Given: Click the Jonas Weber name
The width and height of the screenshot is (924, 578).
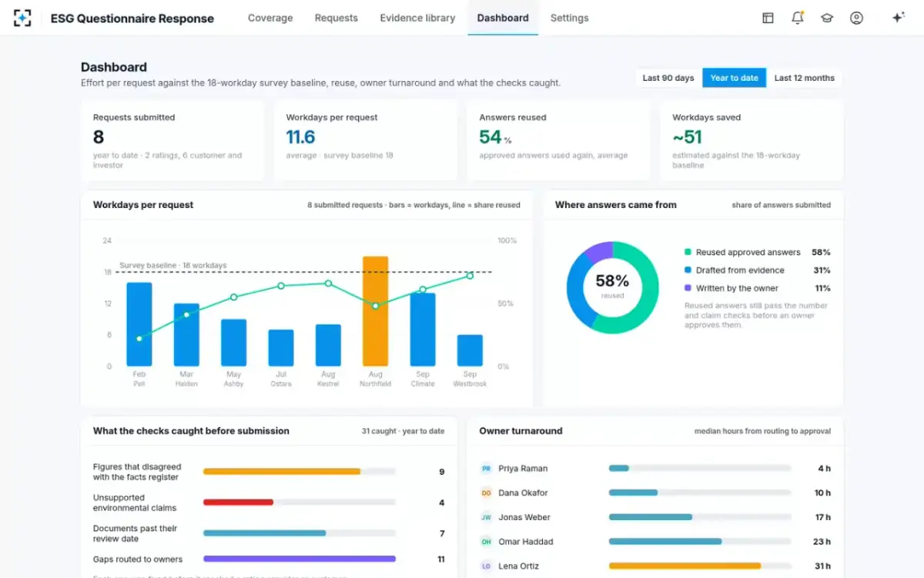Looking at the screenshot, I should (524, 517).
